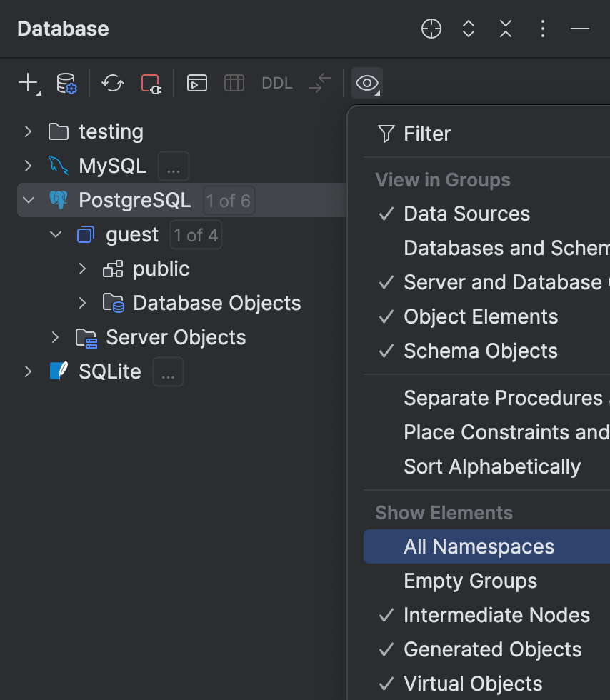Collapse the PostgreSQL data source

coord(27,200)
